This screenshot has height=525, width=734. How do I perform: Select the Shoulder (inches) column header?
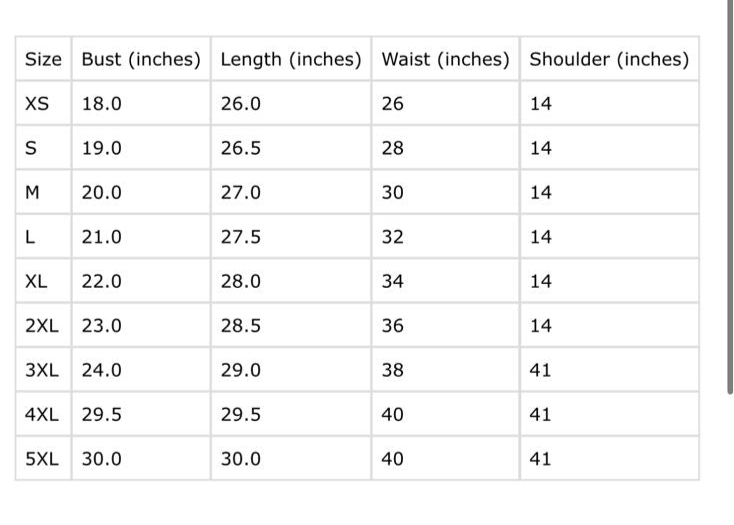(x=609, y=59)
